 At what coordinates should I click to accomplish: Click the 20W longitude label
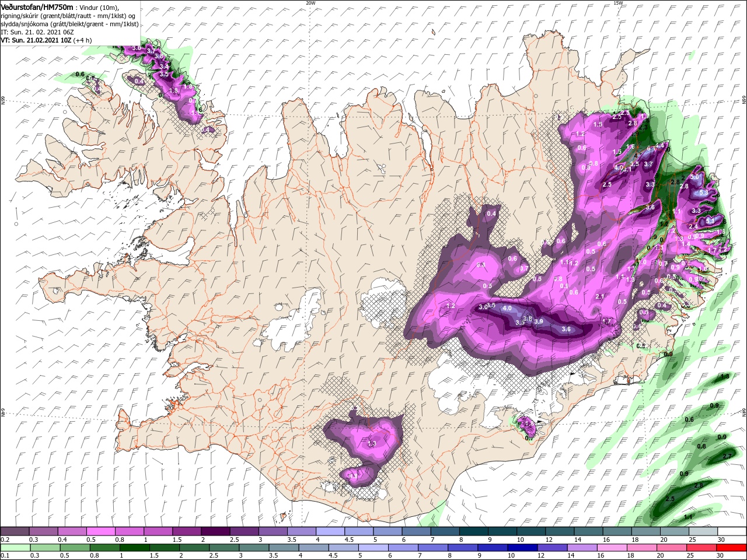pos(310,3)
